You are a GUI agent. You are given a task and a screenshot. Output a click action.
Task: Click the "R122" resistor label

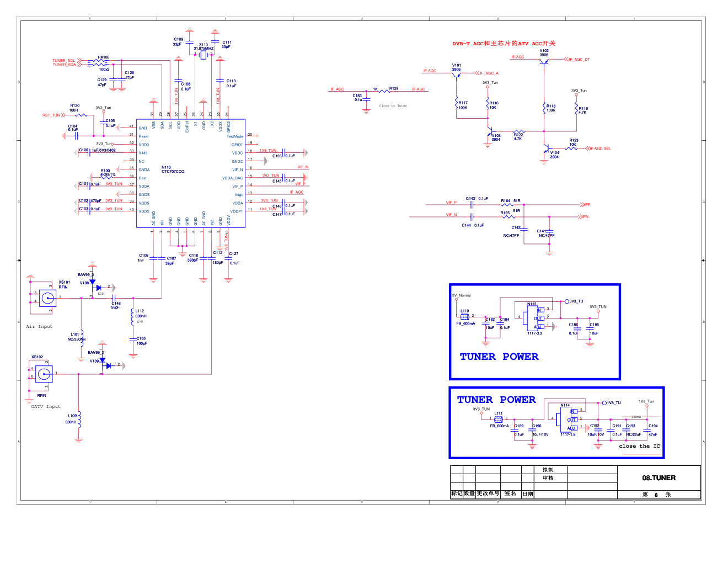518,135
